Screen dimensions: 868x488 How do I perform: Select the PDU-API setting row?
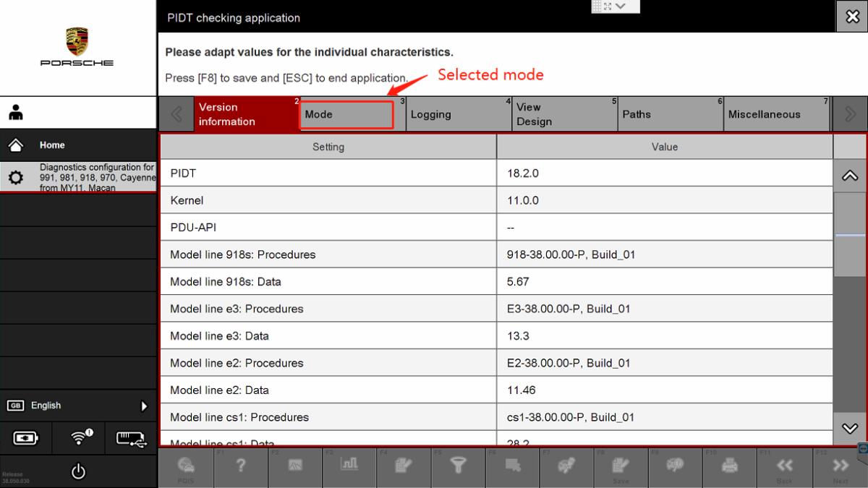click(496, 228)
